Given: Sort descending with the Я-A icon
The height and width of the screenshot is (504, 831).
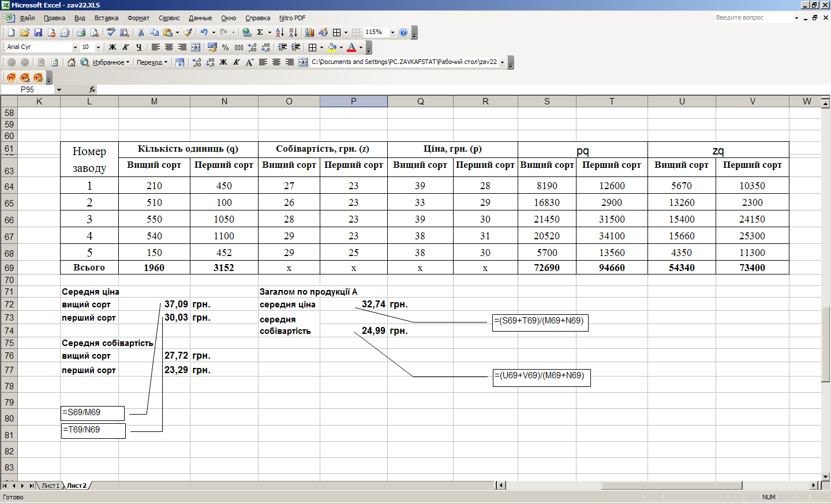Looking at the screenshot, I should click(293, 32).
